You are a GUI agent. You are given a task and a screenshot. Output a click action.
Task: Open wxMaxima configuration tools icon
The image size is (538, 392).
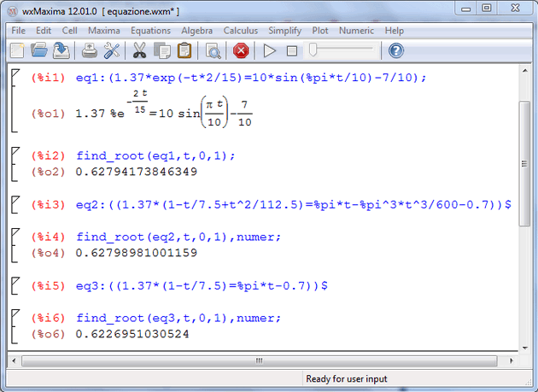pos(112,50)
